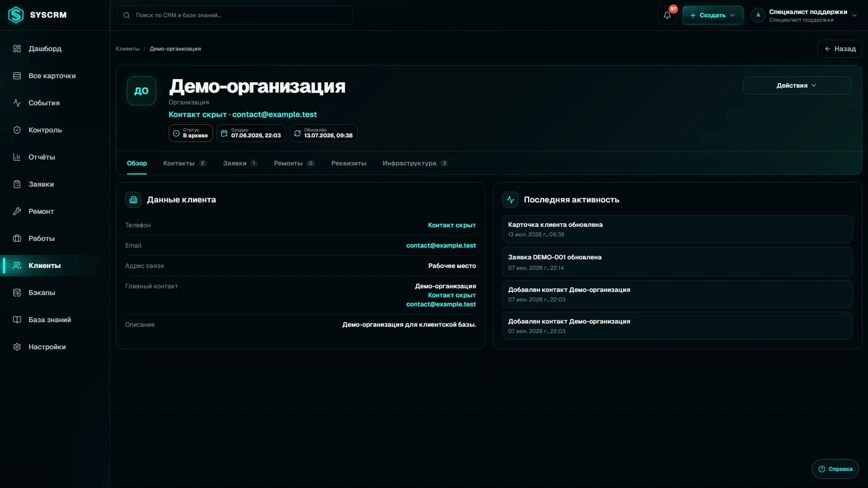Screen dimensions: 868x488
Task: Click the Настройки gear icon
Action: [x=17, y=347]
